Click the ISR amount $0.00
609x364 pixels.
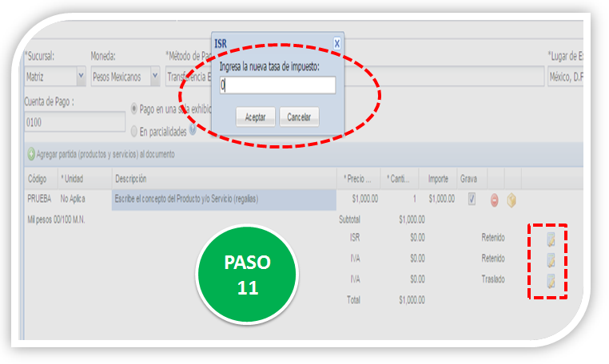coord(417,238)
